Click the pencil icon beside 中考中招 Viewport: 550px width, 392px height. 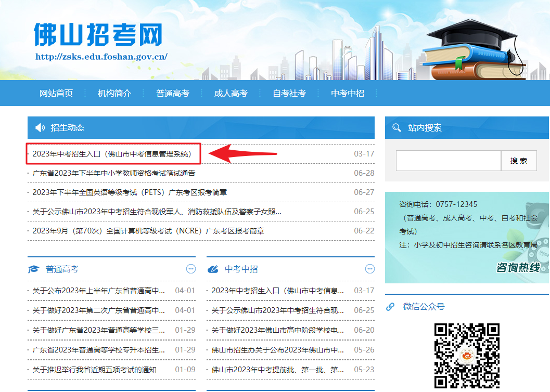[x=213, y=269]
